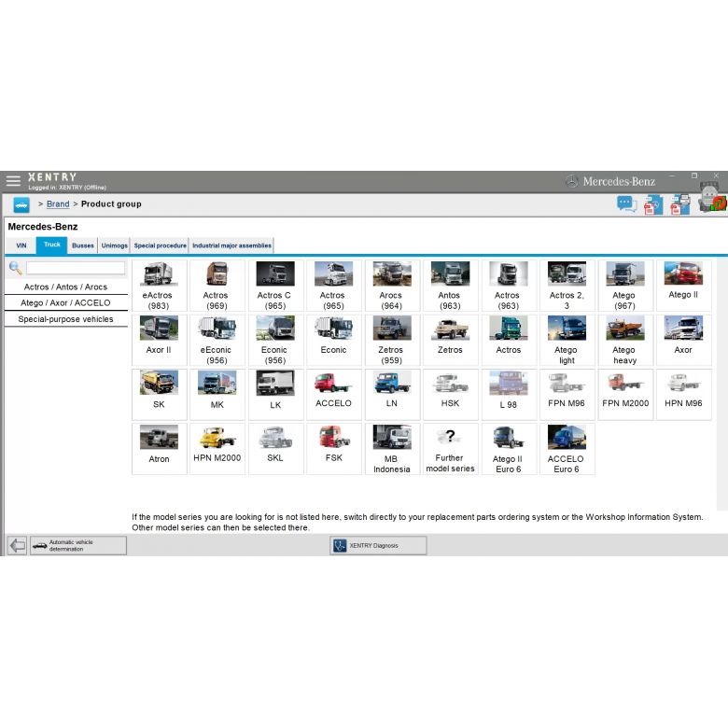This screenshot has width=728, height=728.
Task: Switch to Industrial major assemblies tab
Action: coord(231,245)
